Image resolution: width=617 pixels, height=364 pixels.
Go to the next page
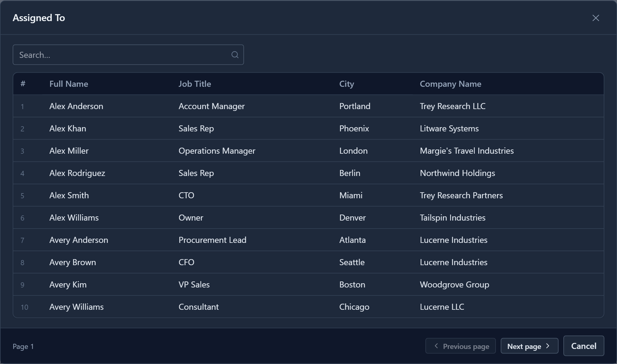(x=529, y=346)
